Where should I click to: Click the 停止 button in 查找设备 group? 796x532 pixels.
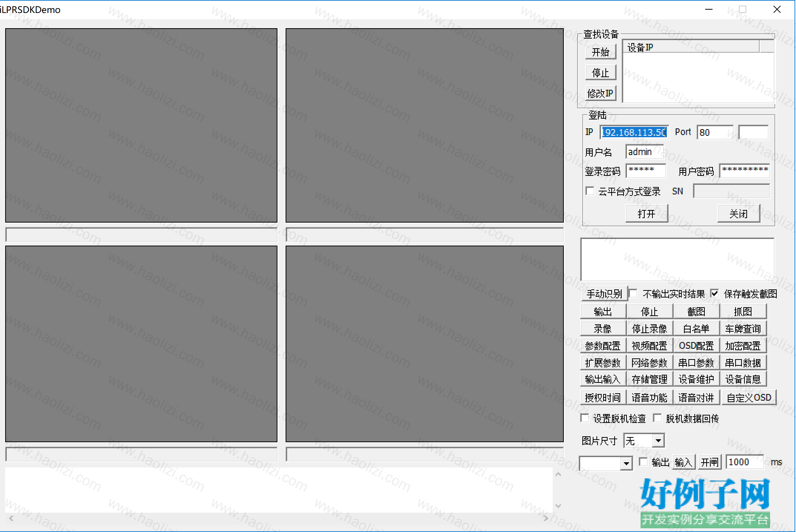[x=601, y=72]
